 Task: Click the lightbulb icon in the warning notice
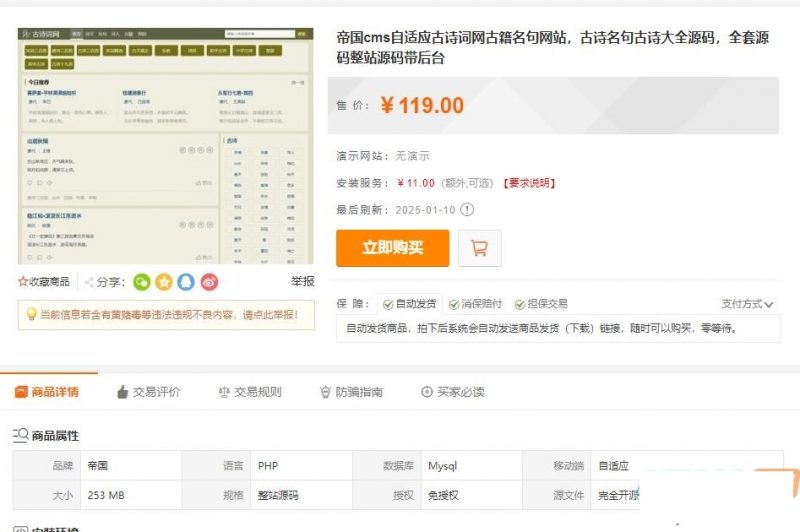(x=31, y=314)
